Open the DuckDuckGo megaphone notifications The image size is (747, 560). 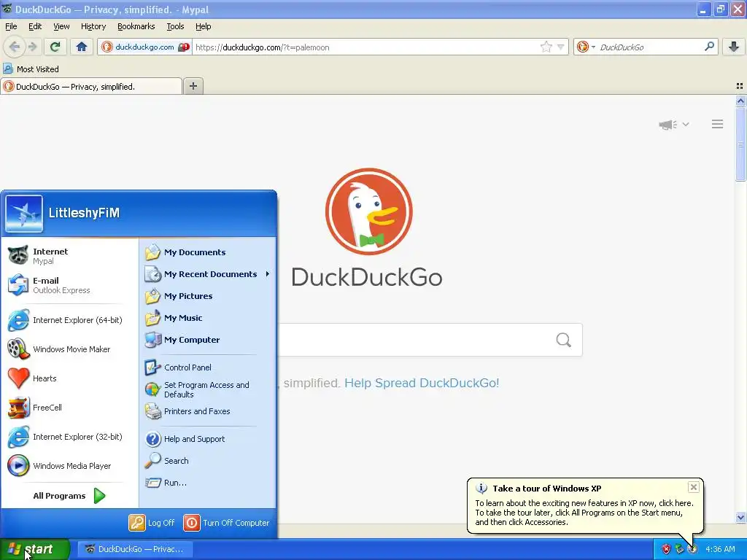[x=668, y=124]
